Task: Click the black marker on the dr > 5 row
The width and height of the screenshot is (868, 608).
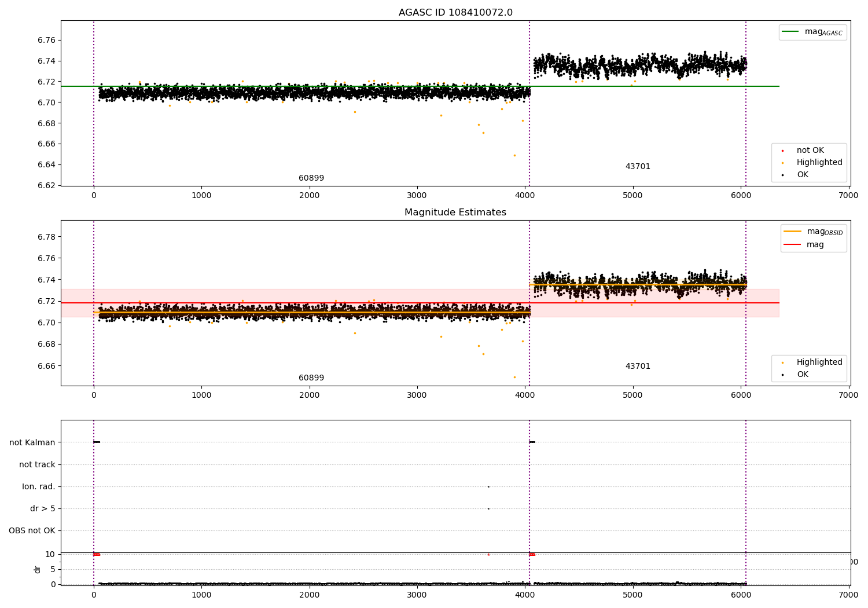Action: [488, 508]
